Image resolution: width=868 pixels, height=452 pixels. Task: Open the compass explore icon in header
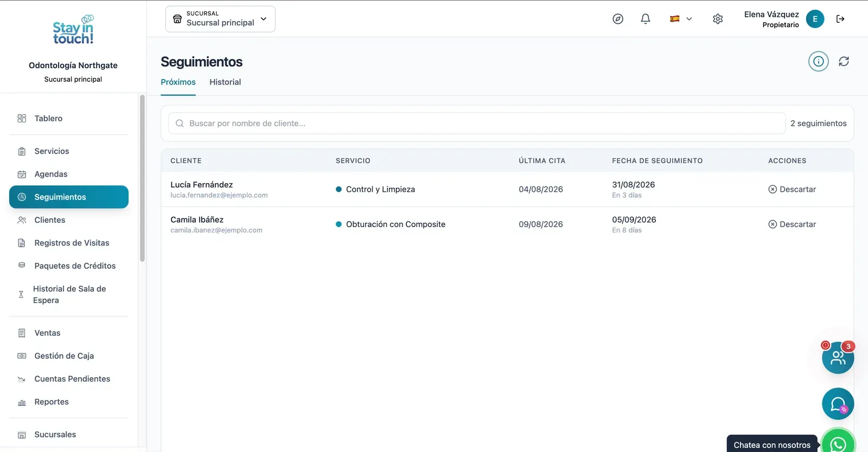pyautogui.click(x=618, y=19)
